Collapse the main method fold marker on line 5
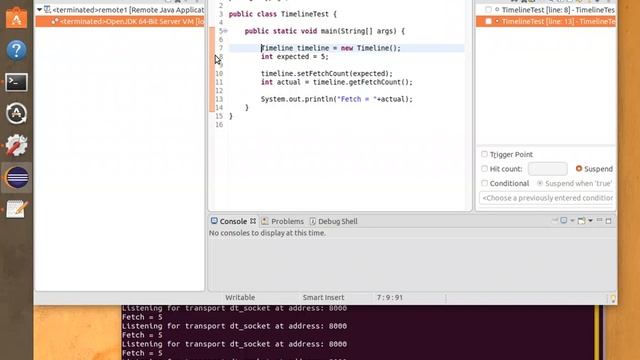This screenshot has width=640, height=360. pos(225,31)
